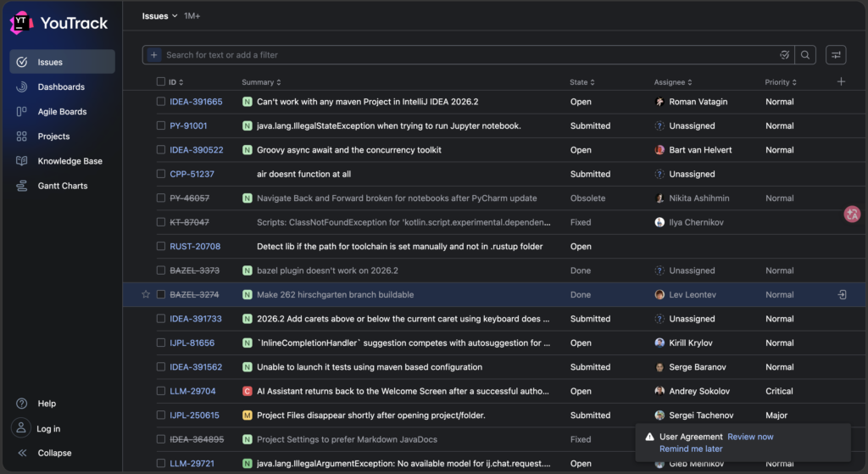
Task: Open Agile Boards in the sidebar
Action: 62,111
